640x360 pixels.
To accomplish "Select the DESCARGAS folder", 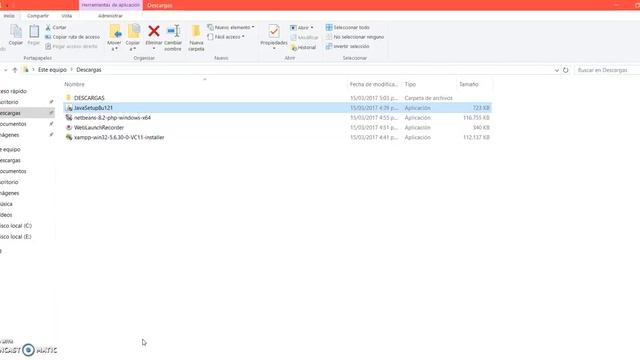I will tap(89, 98).
